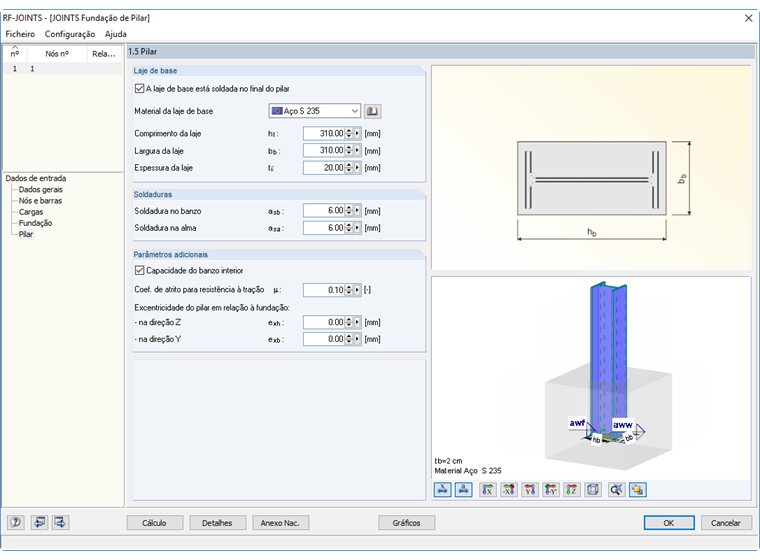This screenshot has width=760, height=560.
Task: Set view in Z direction
Action: tap(572, 490)
